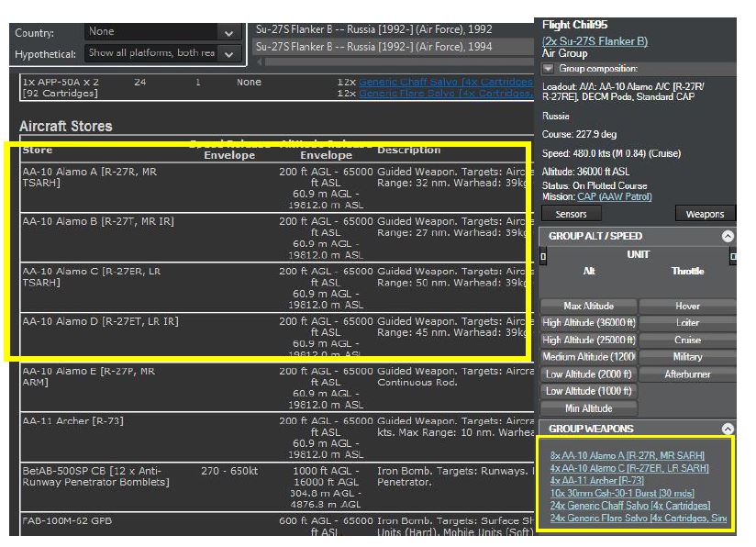Set throttle to Loiter
Screen dimensions: 756x547
(x=687, y=323)
